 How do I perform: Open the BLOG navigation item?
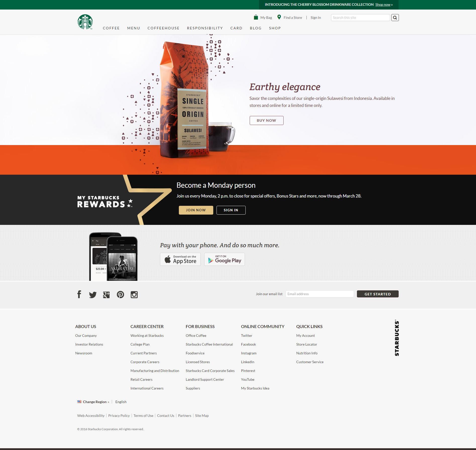[256, 28]
